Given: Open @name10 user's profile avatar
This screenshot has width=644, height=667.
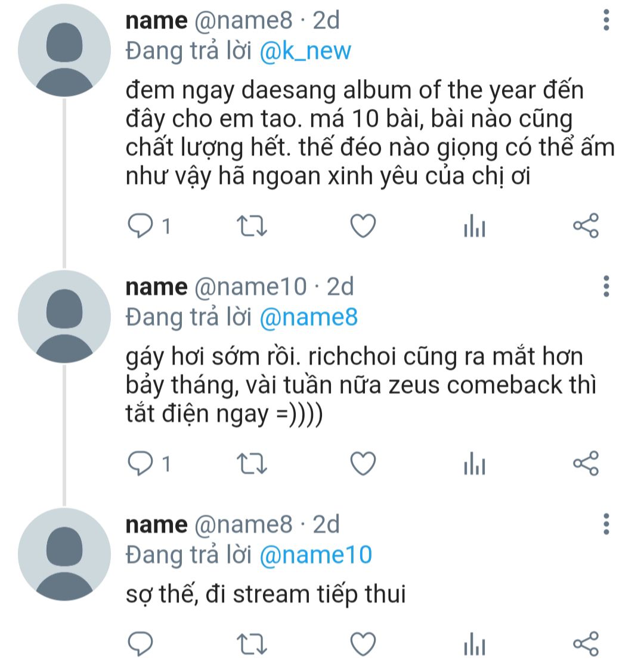Looking at the screenshot, I should tap(64, 317).
